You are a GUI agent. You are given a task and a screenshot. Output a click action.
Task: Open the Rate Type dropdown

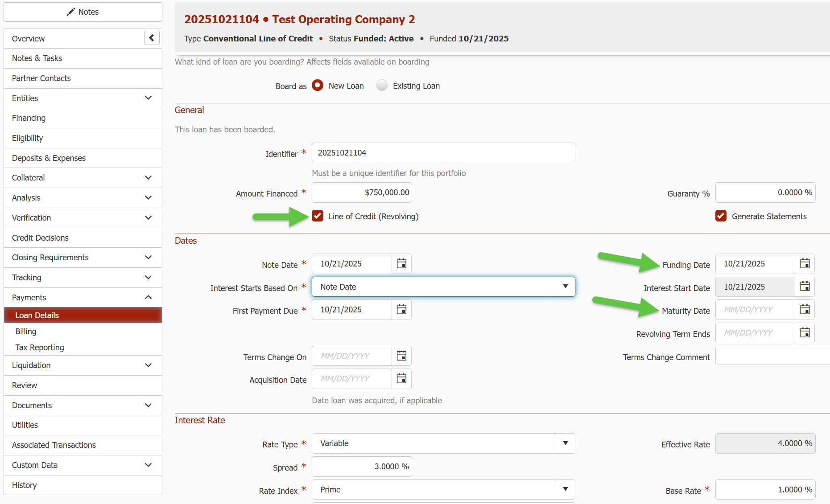565,443
